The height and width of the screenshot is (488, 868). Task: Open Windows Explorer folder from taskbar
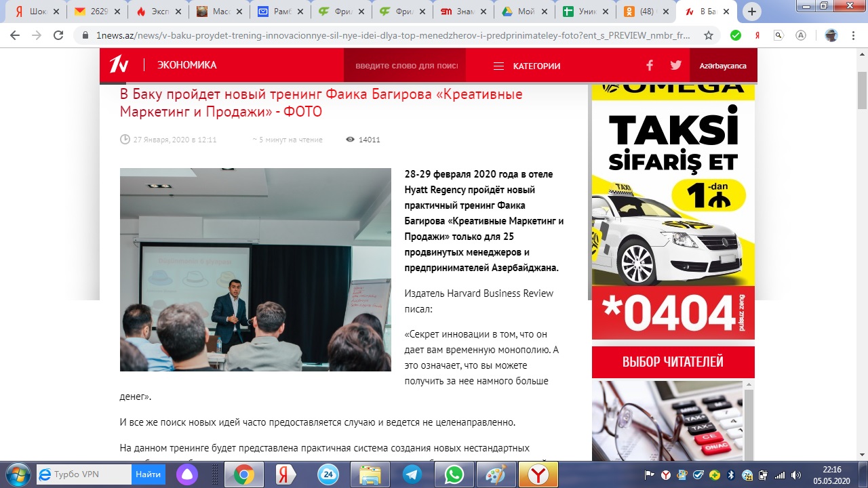pos(370,474)
